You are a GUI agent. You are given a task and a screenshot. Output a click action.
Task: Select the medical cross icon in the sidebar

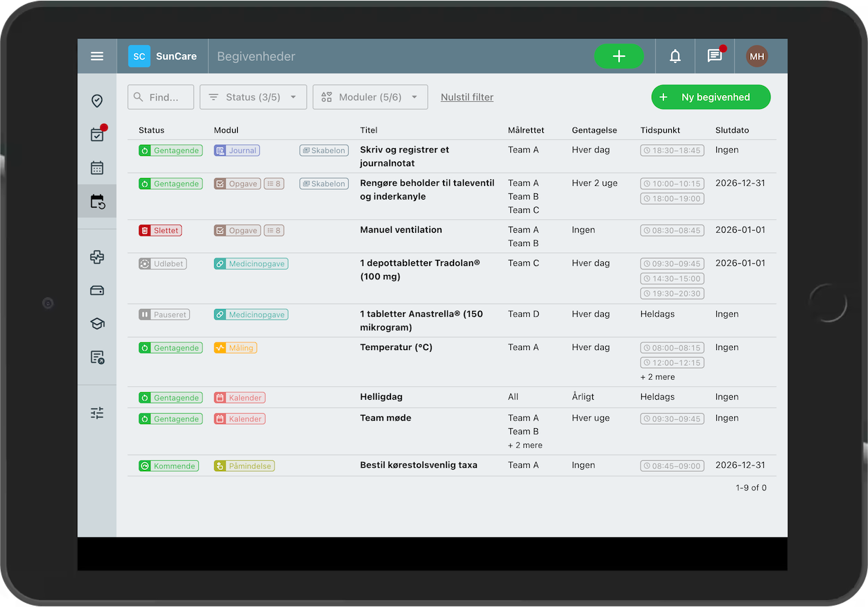[x=96, y=257]
